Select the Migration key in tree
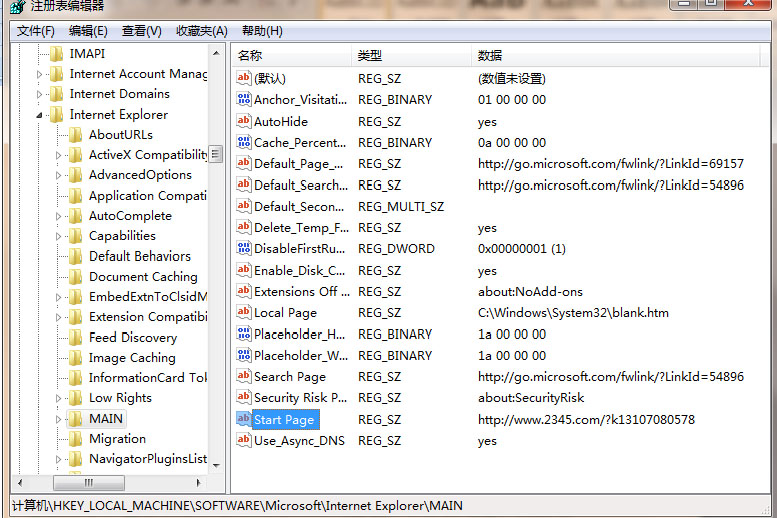 click(117, 439)
